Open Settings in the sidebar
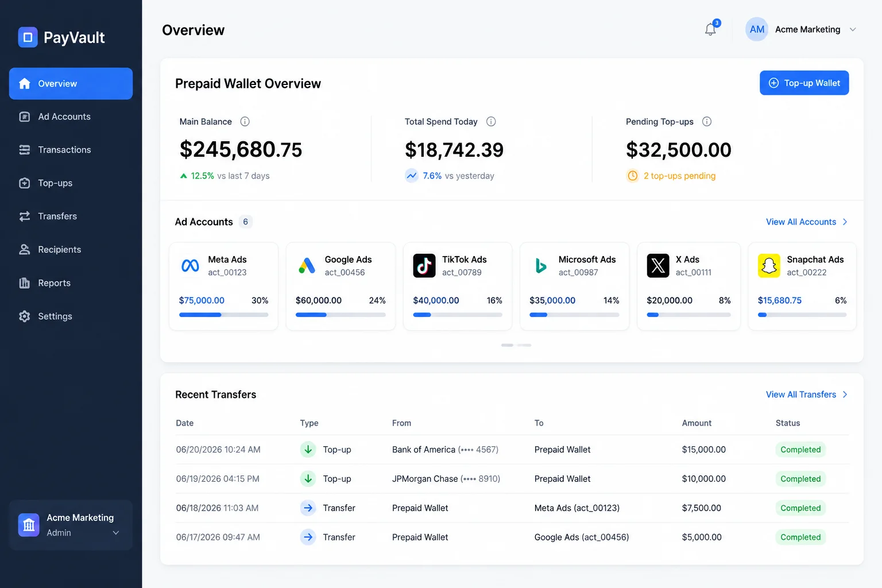 71,316
